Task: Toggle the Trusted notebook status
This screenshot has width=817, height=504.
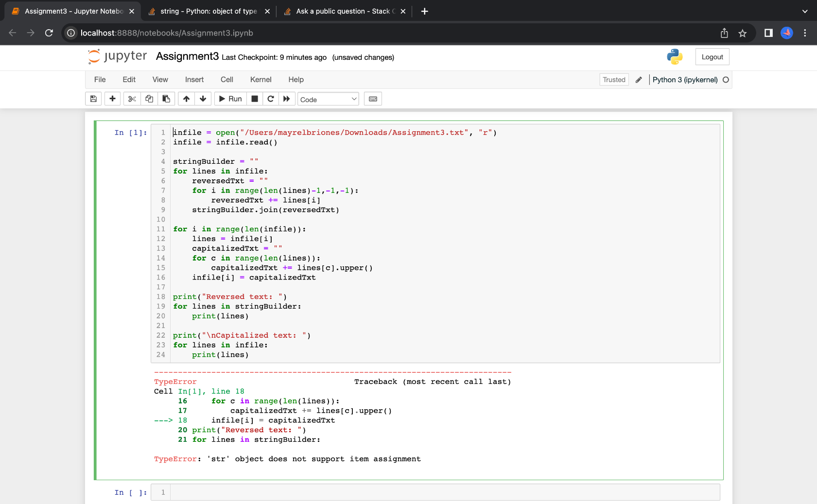Action: [x=613, y=79]
